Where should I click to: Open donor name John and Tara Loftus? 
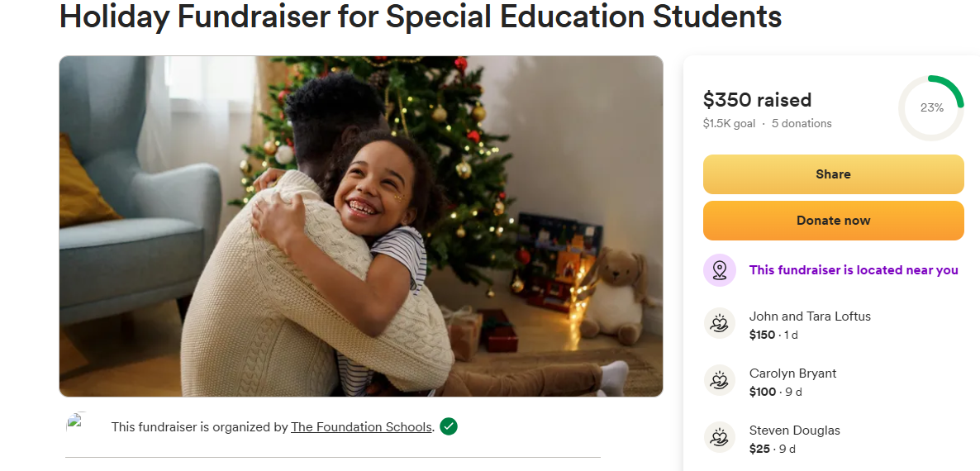tap(810, 316)
